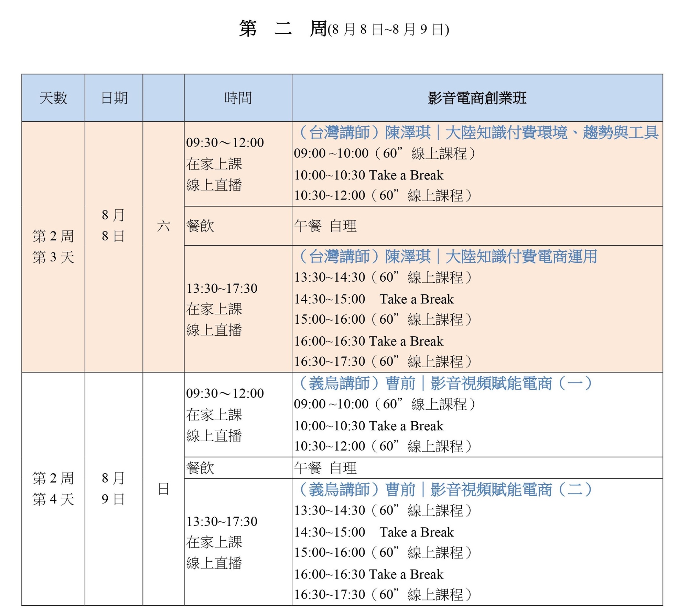The image size is (688, 616).
Task: Click the 第2周 第3天 cell
Action: [53, 247]
